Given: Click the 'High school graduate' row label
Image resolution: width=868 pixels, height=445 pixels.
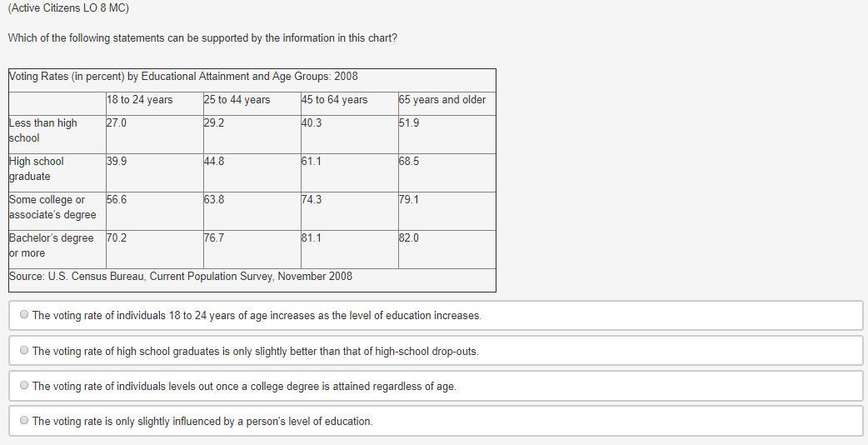Looking at the screenshot, I should coord(37,169).
